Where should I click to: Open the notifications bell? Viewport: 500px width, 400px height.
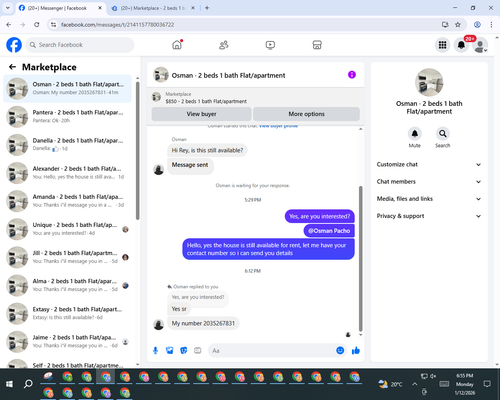pyautogui.click(x=461, y=45)
